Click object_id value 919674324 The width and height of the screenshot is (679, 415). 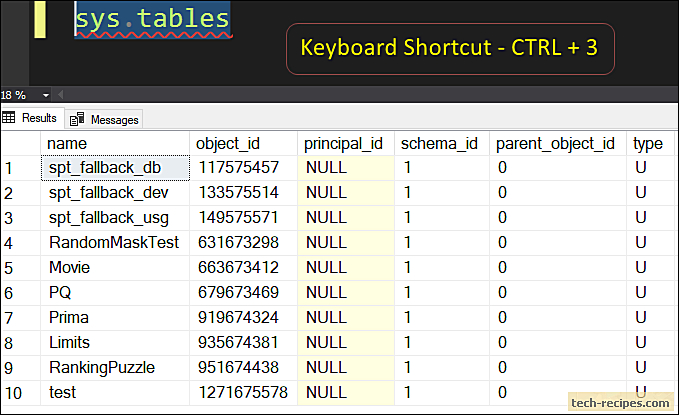[243, 318]
